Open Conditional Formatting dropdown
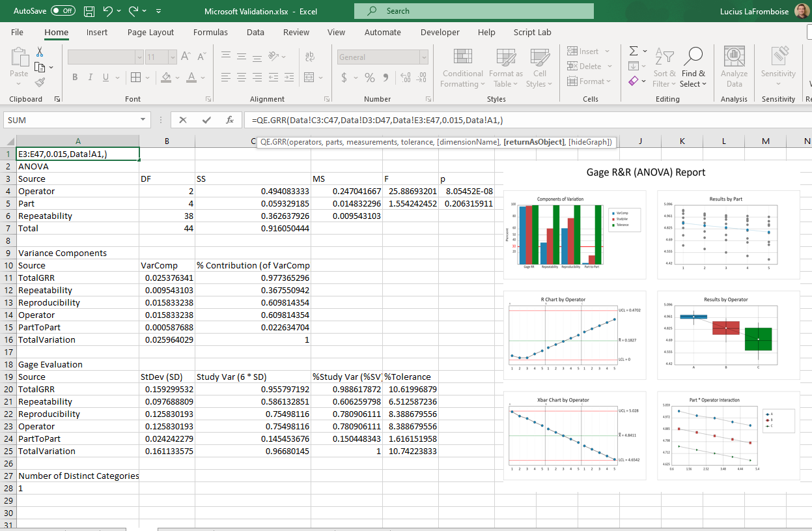The image size is (812, 531). [462, 66]
